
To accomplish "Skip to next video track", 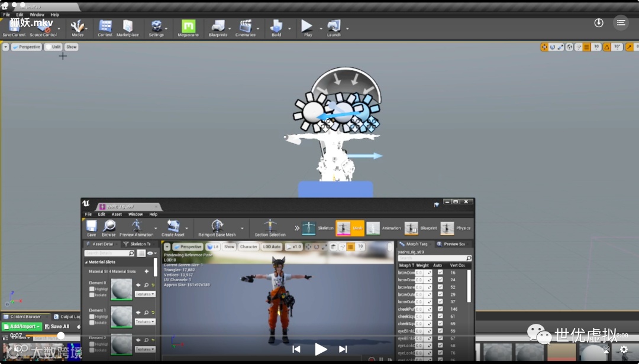I will click(343, 349).
